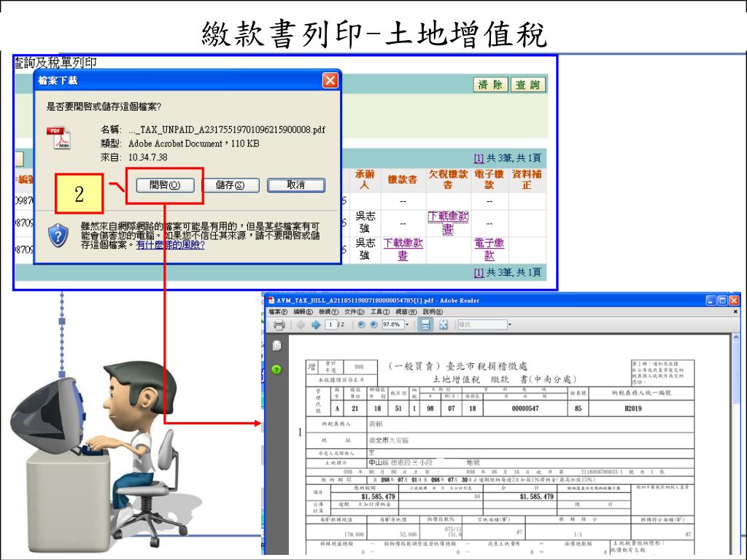
Task: Close document via small x on menu bar
Action: tap(735, 311)
